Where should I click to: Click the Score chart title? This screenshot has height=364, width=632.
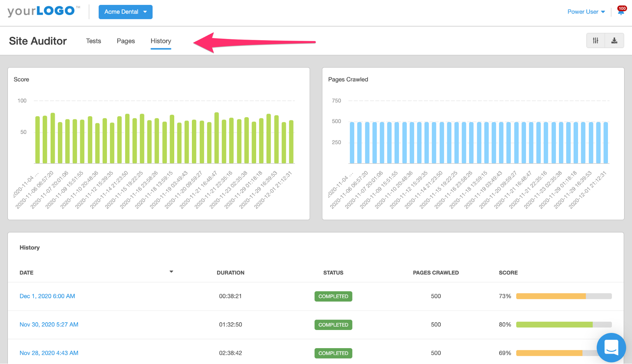click(21, 79)
